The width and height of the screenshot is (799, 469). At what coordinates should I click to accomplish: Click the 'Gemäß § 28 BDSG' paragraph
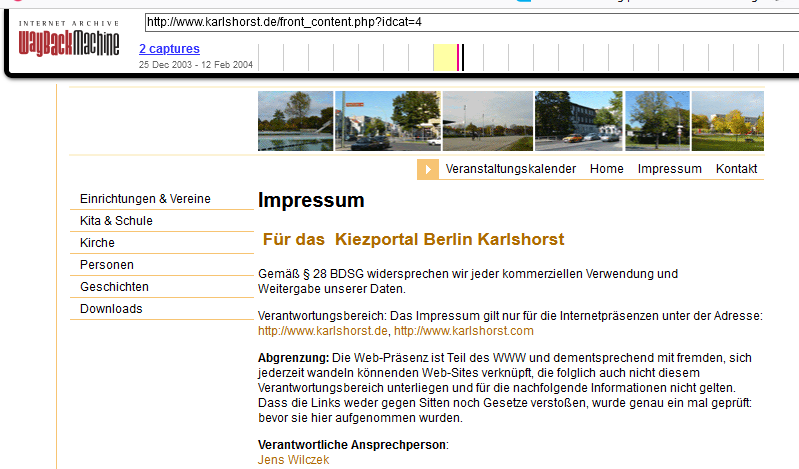(468, 281)
